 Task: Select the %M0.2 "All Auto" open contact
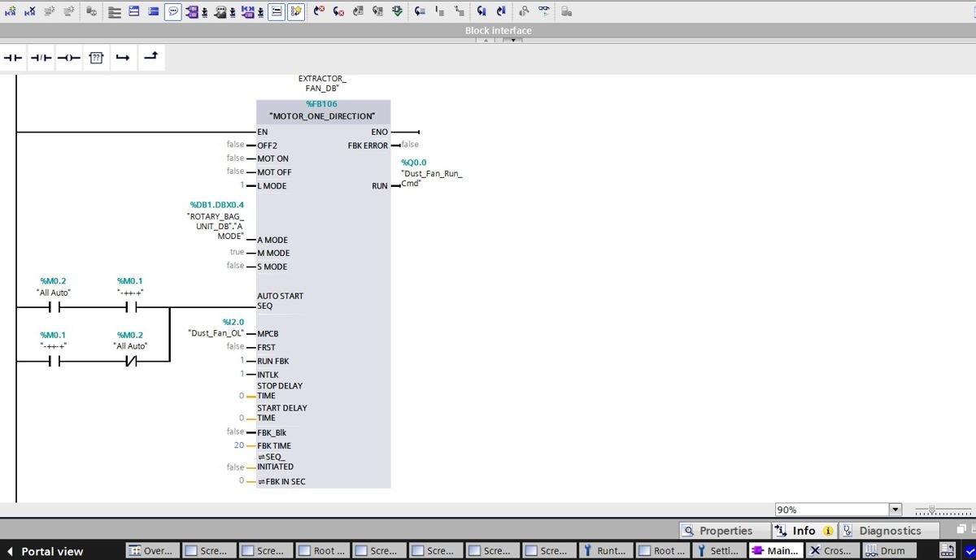[54, 308]
